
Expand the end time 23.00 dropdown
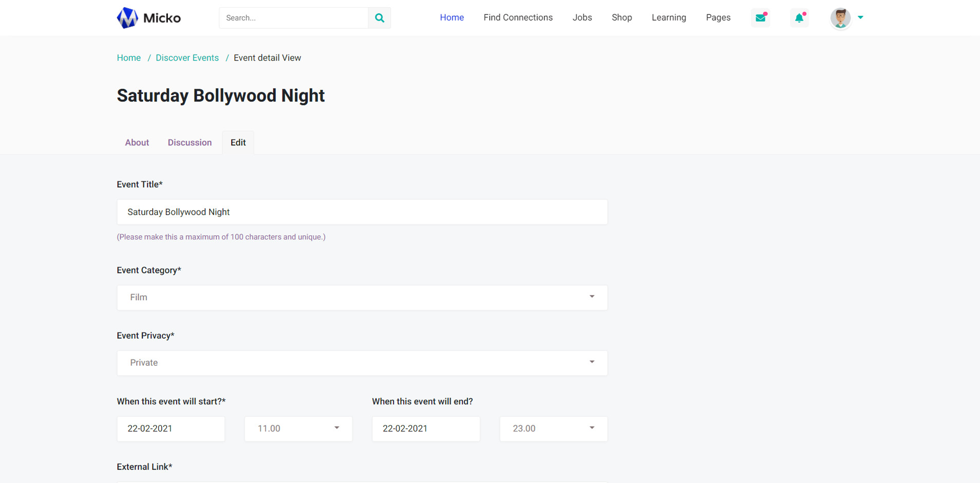click(553, 429)
